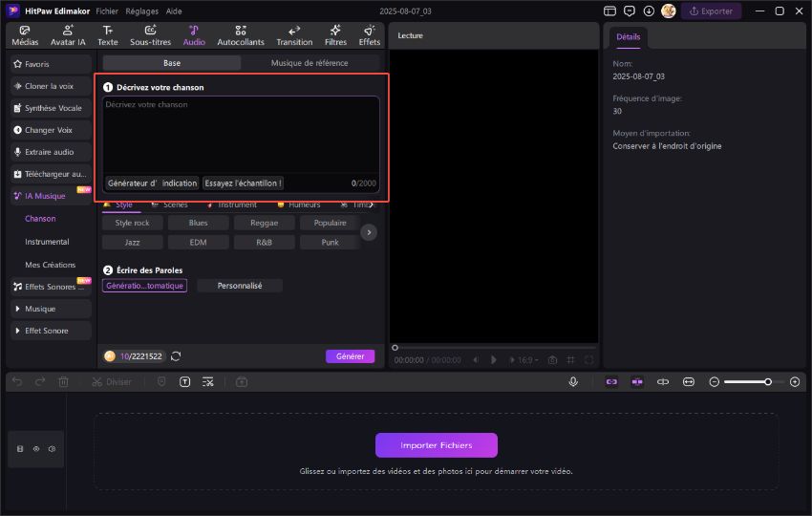The width and height of the screenshot is (812, 516).
Task: Click the microphone voice-over icon
Action: click(573, 382)
